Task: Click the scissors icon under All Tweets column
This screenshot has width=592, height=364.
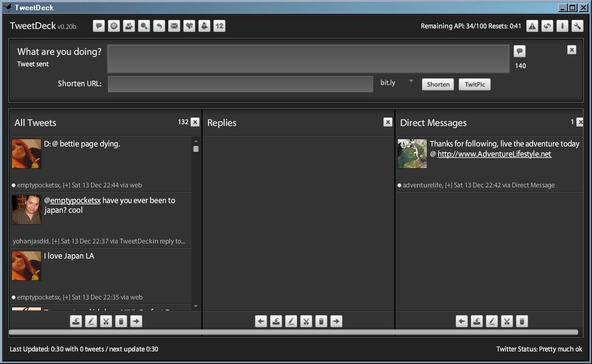Action: pos(106,321)
